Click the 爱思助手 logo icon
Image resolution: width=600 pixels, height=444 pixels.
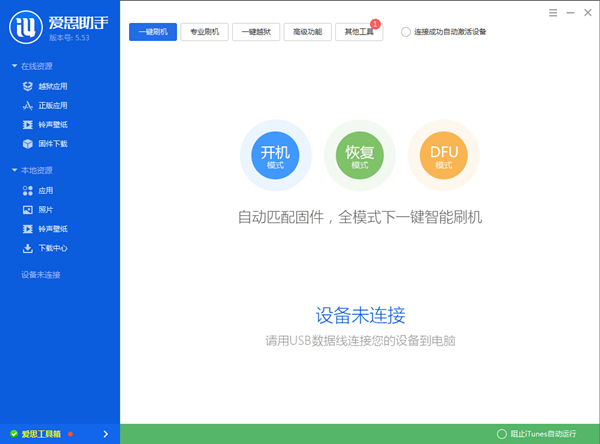click(26, 27)
